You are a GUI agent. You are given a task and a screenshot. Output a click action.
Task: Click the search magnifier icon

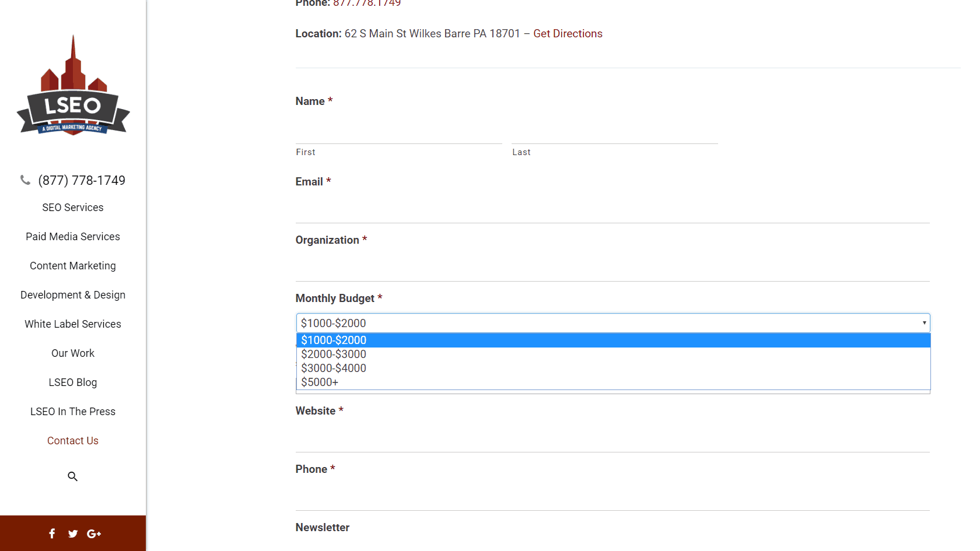[x=72, y=476]
